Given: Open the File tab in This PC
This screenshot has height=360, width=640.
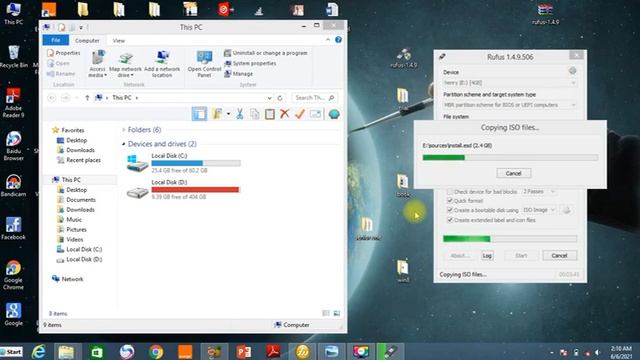Looking at the screenshot, I should tap(56, 40).
